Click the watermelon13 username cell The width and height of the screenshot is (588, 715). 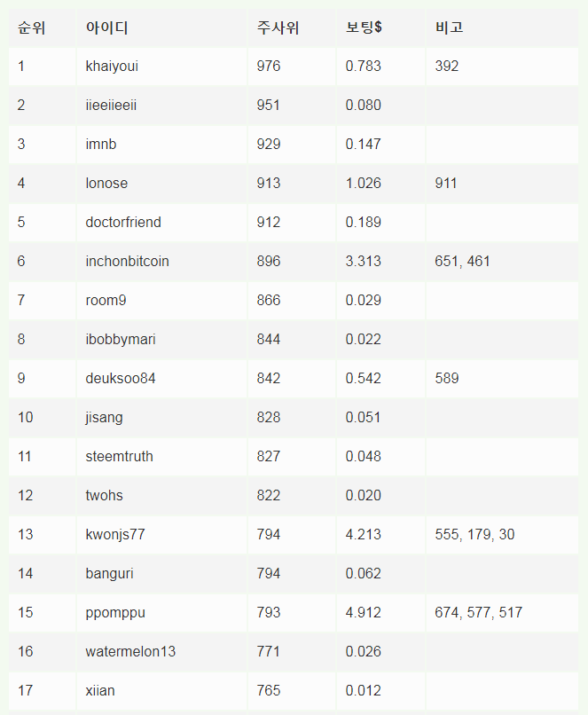[x=130, y=651]
